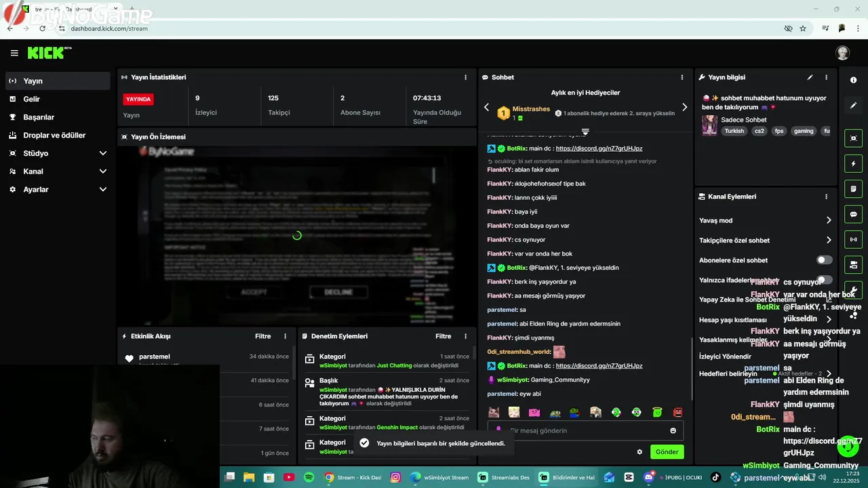Toggle the lightning activity widget icon in sidebar
The height and width of the screenshot is (488, 868).
853,163
